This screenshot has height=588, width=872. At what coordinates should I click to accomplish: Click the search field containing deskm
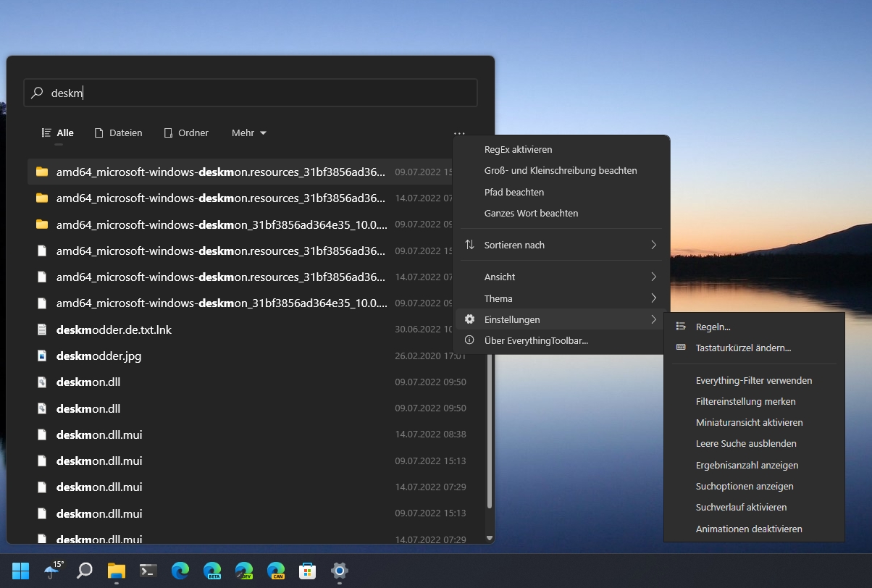253,93
